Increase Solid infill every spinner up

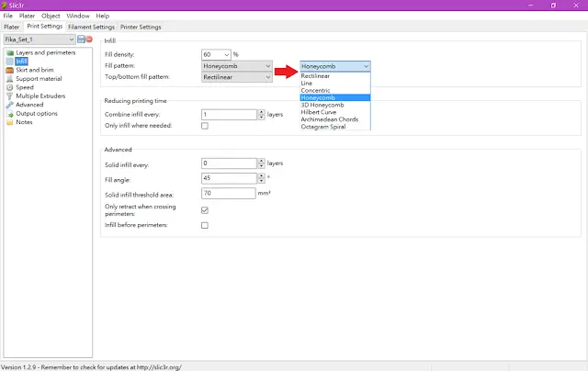coord(261,161)
